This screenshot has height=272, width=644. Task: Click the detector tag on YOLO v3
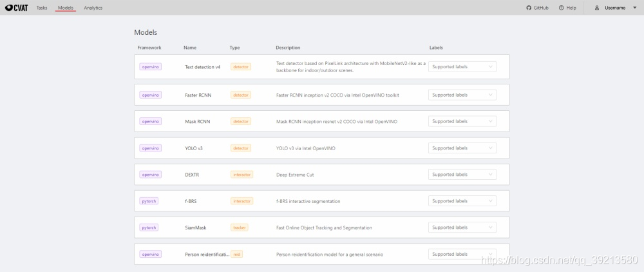pyautogui.click(x=241, y=148)
